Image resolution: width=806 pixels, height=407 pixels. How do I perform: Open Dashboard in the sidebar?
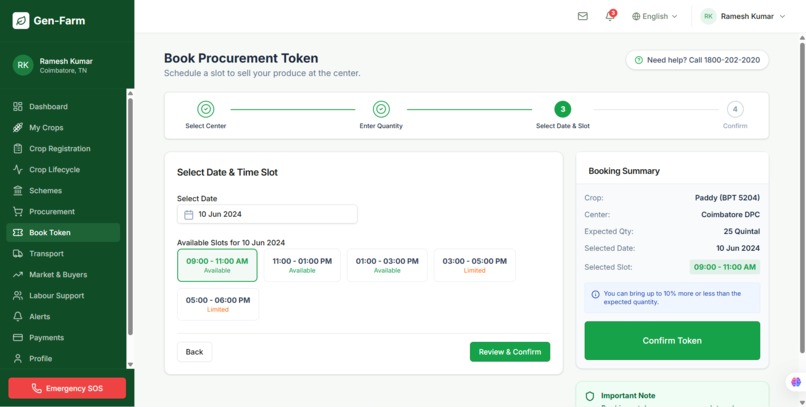click(63, 106)
